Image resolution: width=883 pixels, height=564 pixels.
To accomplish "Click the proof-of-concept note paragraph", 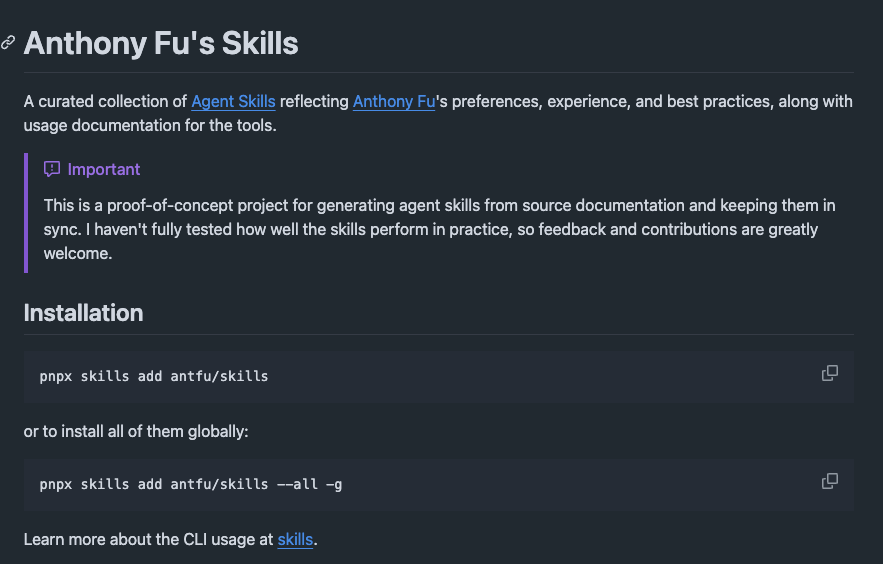I will [x=440, y=229].
